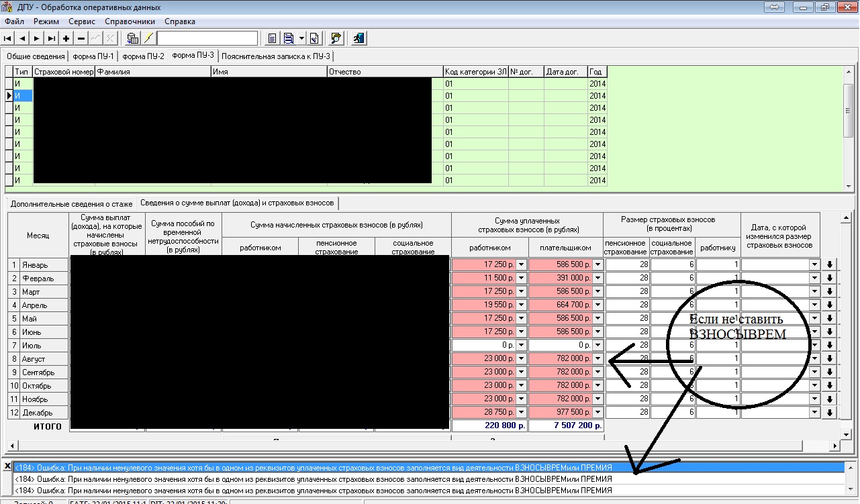
Task: Click the lightning bolt toolbar icon
Action: [x=148, y=38]
